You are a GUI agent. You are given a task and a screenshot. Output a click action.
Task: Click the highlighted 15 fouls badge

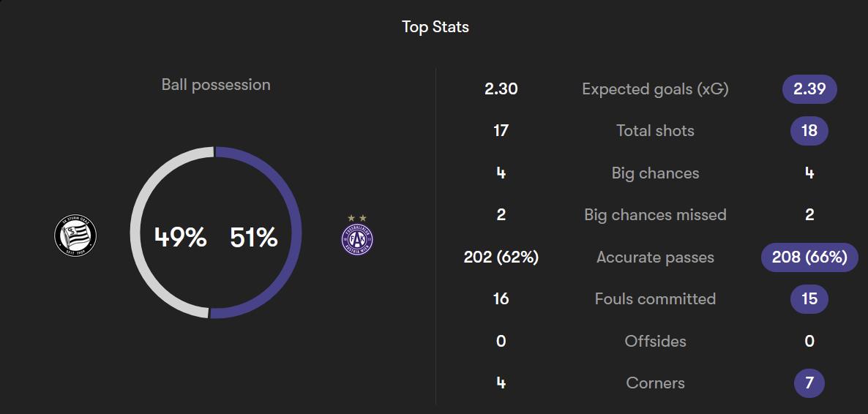[809, 299]
